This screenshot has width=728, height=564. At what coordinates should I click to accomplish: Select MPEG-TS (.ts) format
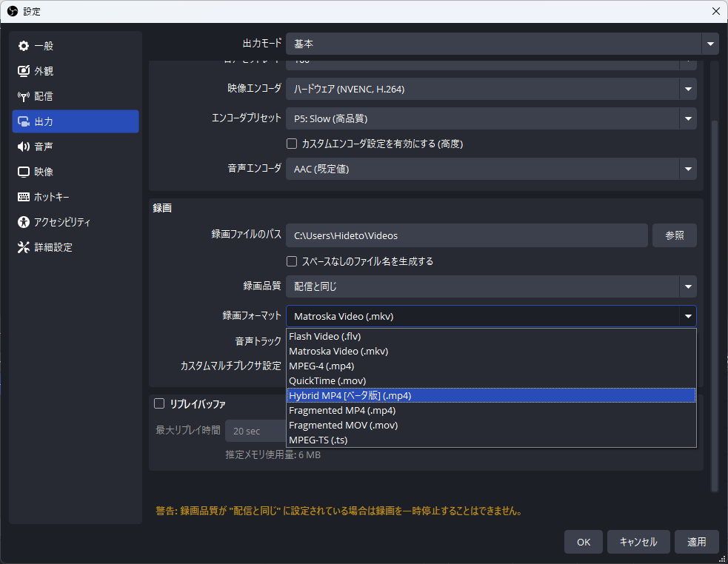click(491, 440)
